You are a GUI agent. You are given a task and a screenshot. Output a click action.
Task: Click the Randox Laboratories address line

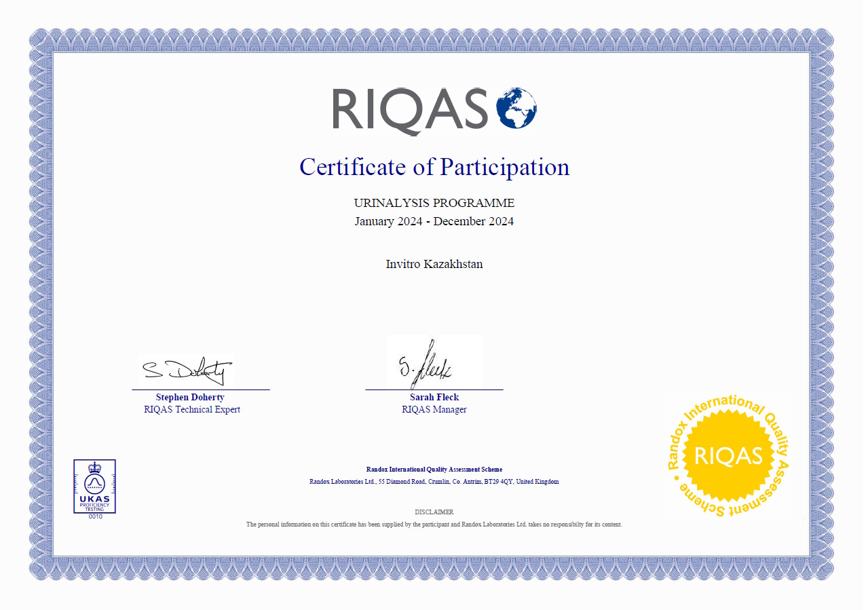[434, 482]
